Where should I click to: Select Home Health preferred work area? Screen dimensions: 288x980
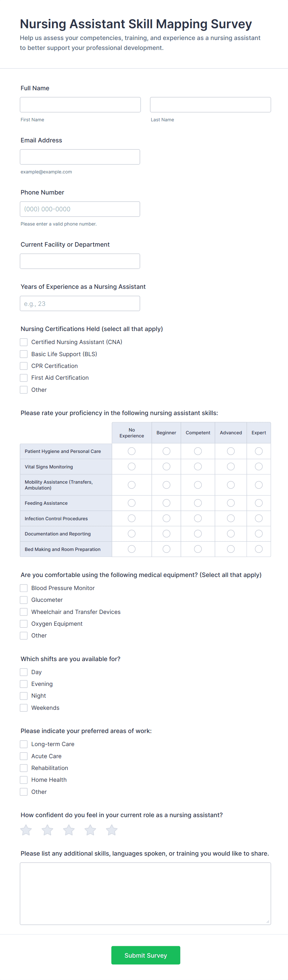click(24, 780)
